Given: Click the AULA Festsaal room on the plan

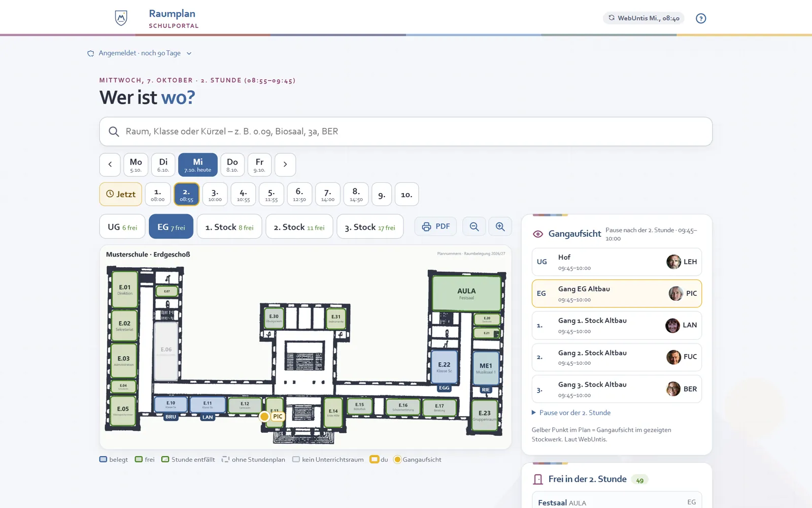Looking at the screenshot, I should [x=466, y=293].
